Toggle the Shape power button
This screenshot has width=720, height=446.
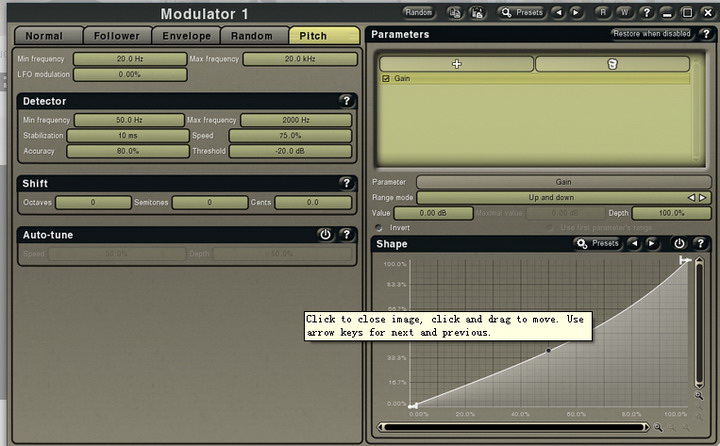coord(679,243)
